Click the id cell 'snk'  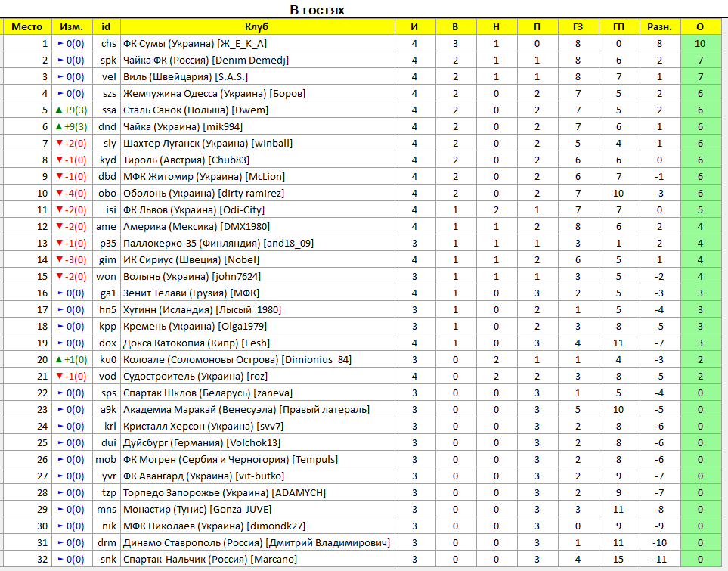tap(108, 560)
